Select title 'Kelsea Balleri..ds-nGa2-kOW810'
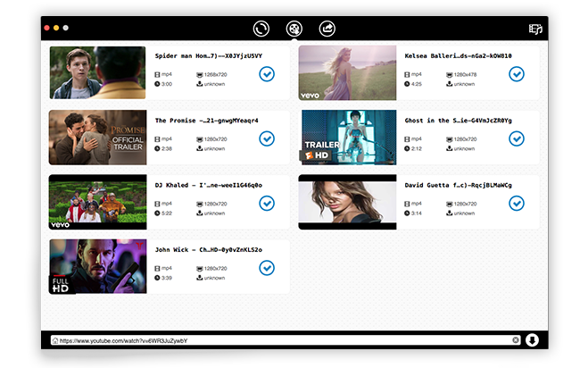This screenshot has width=588, height=368. pos(458,56)
